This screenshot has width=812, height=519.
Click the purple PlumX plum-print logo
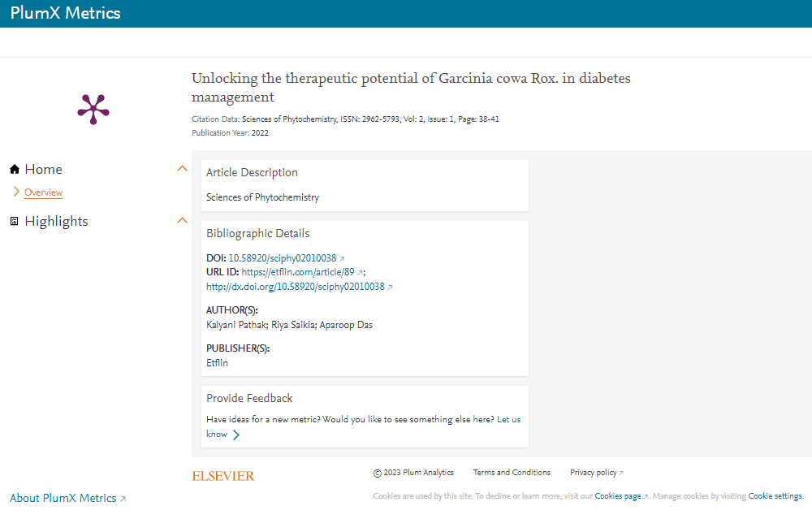pos(93,109)
